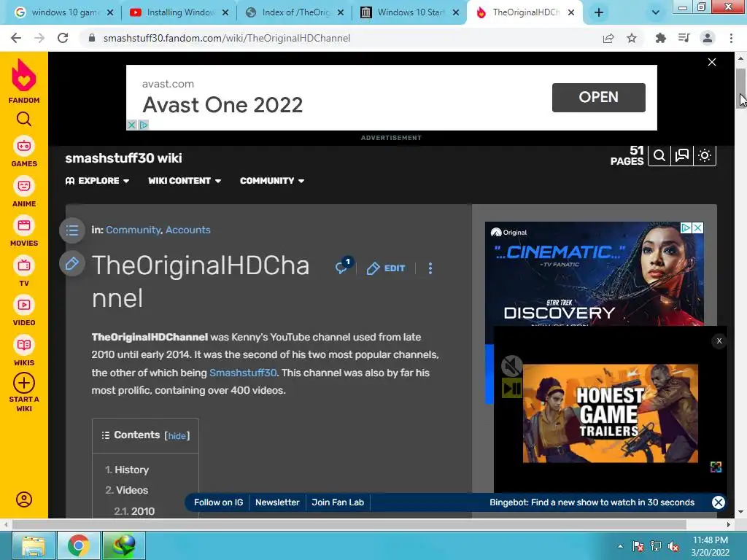Click the Newsletter link
The width and height of the screenshot is (747, 560).
pos(277,502)
